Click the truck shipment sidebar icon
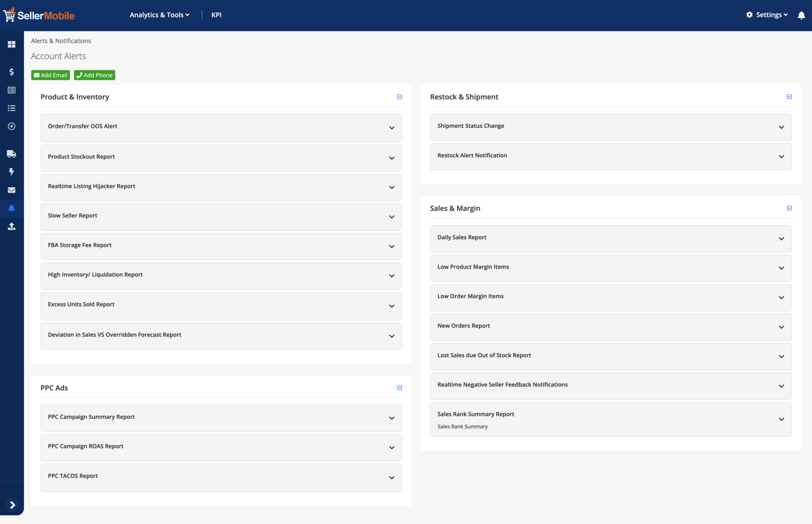This screenshot has width=812, height=524. [11, 154]
